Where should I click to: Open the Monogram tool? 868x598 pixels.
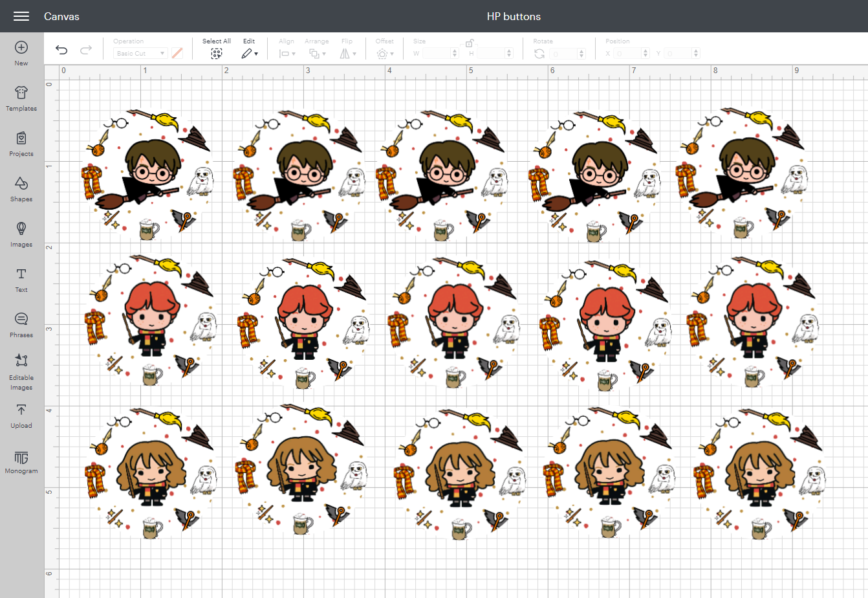pos(21,461)
